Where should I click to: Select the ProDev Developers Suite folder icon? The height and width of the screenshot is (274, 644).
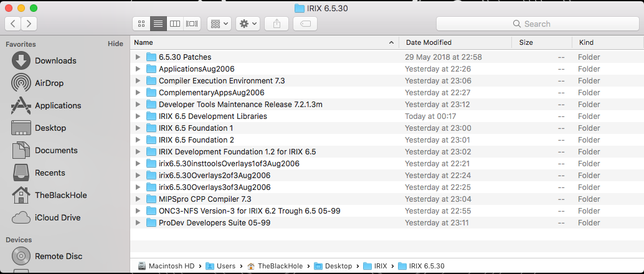click(151, 223)
